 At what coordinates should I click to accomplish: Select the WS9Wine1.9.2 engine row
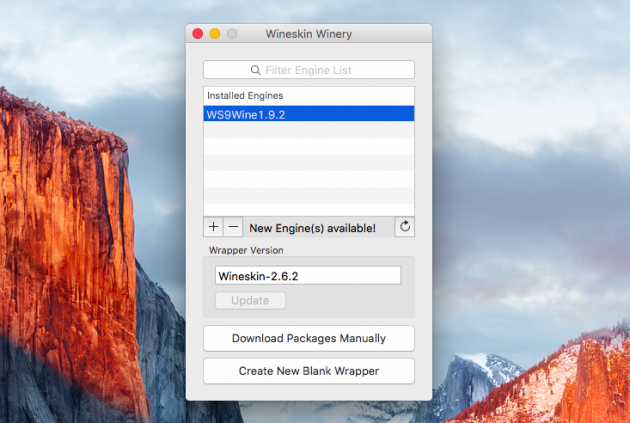(x=309, y=114)
